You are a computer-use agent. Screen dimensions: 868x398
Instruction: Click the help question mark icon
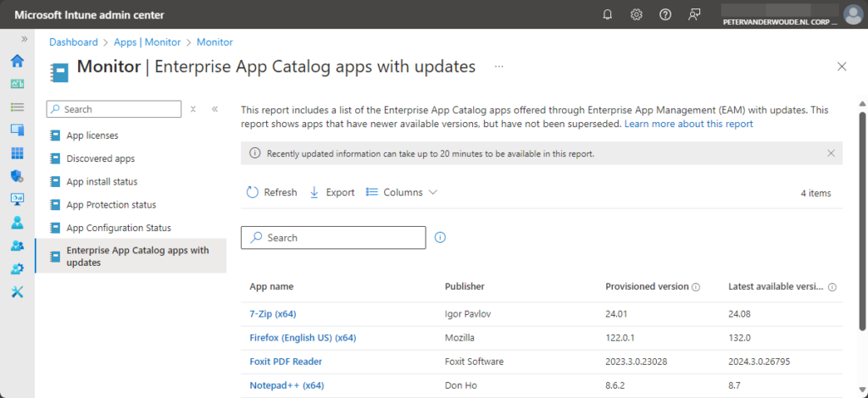tap(665, 14)
